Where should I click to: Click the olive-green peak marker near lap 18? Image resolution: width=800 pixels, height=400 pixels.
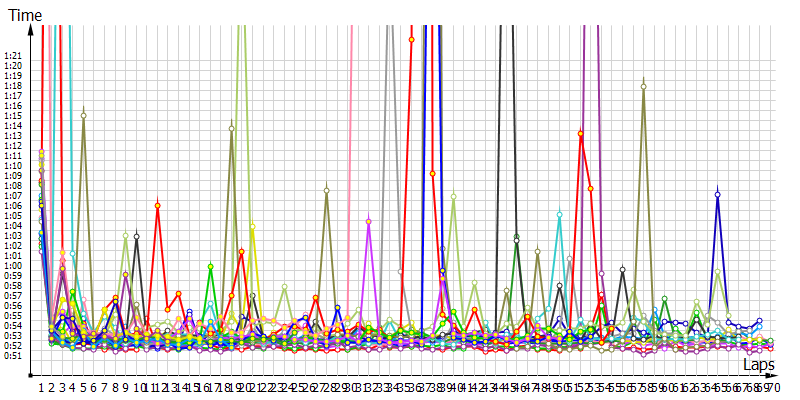coord(232,127)
